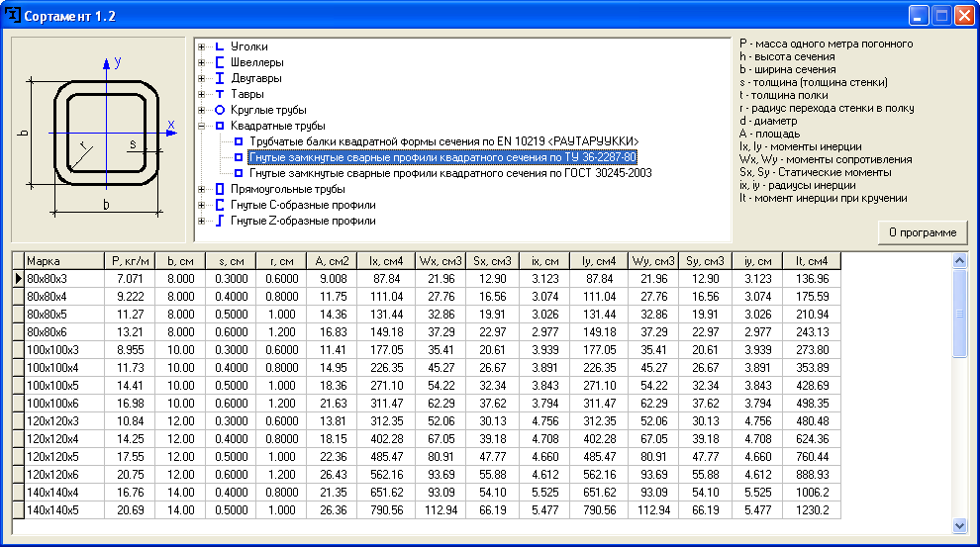
Task: Minimize the Сортамент 1.2 window
Action: (x=918, y=15)
